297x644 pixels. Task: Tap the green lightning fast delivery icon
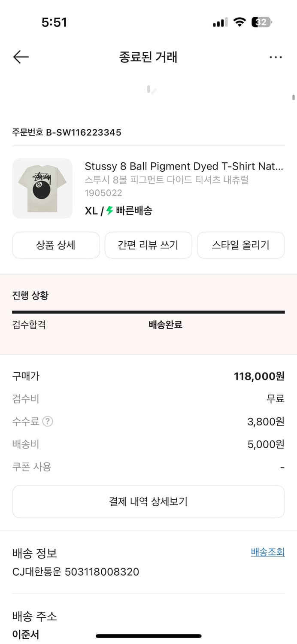coord(109,211)
